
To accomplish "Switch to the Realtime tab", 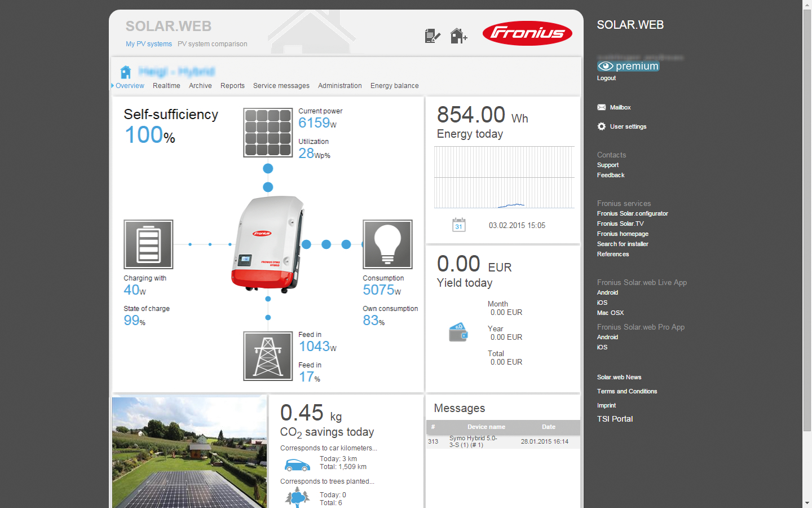I will click(166, 86).
